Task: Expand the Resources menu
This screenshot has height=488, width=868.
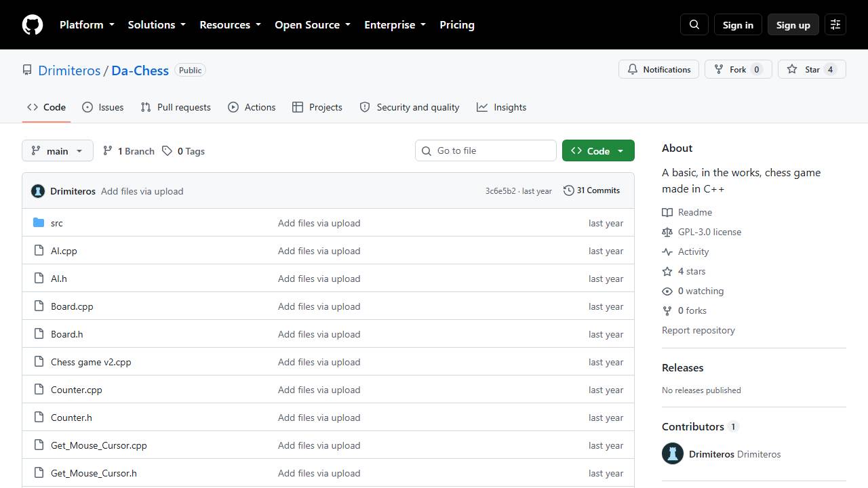Action: tap(230, 24)
